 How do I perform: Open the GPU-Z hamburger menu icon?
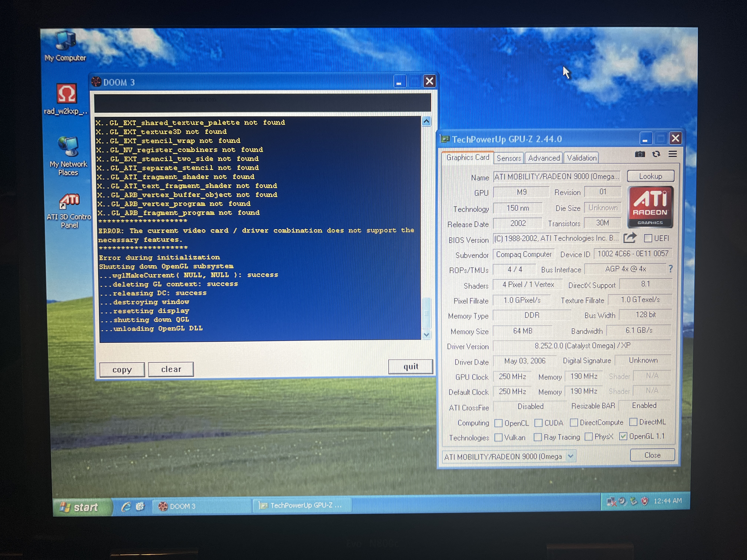(x=672, y=154)
